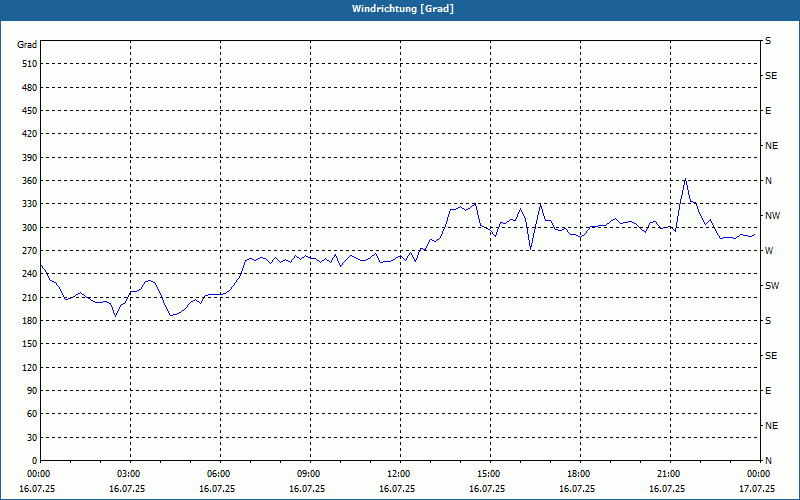The image size is (800, 500).
Task: Select the 390 y-axis value
Action: [30, 158]
